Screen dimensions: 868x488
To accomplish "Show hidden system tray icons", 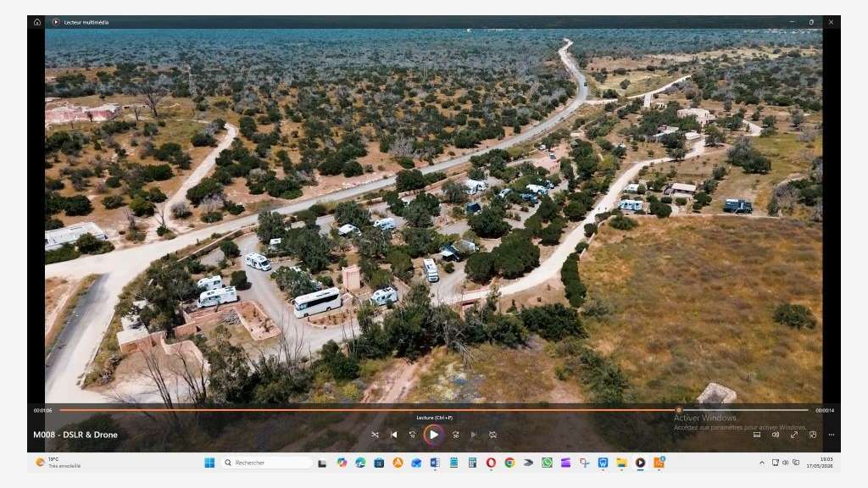I will tap(762, 463).
